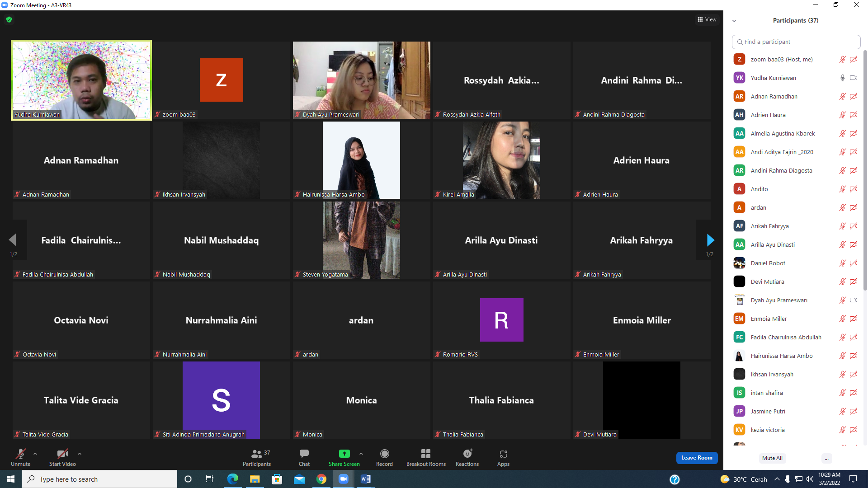
Task: Open the Cortana circle in taskbar
Action: pyautogui.click(x=188, y=479)
